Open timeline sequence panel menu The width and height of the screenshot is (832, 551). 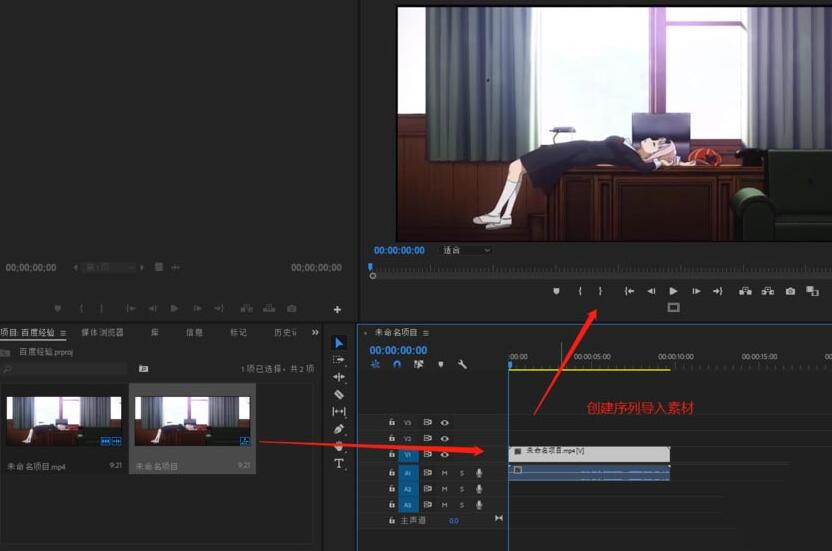pyautogui.click(x=426, y=333)
